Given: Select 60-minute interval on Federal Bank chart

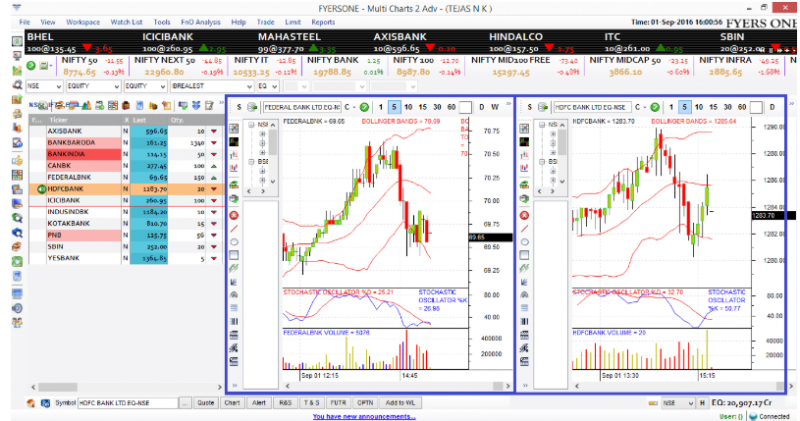Looking at the screenshot, I should point(451,107).
